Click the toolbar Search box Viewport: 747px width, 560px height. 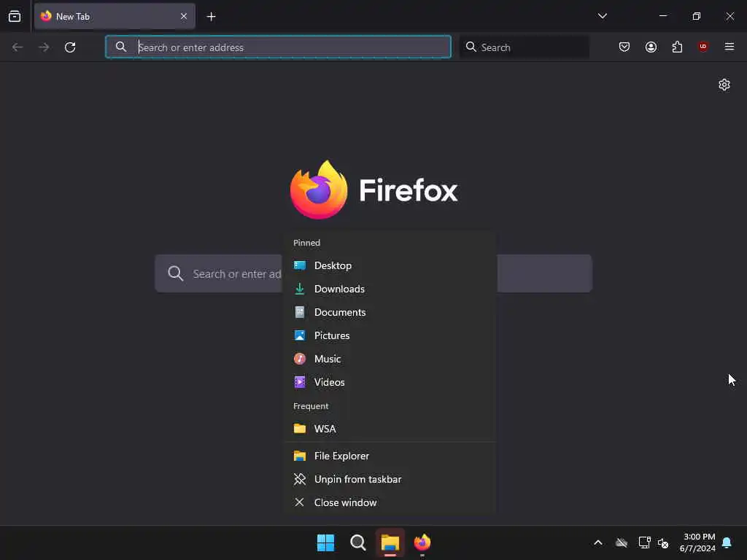click(x=524, y=47)
